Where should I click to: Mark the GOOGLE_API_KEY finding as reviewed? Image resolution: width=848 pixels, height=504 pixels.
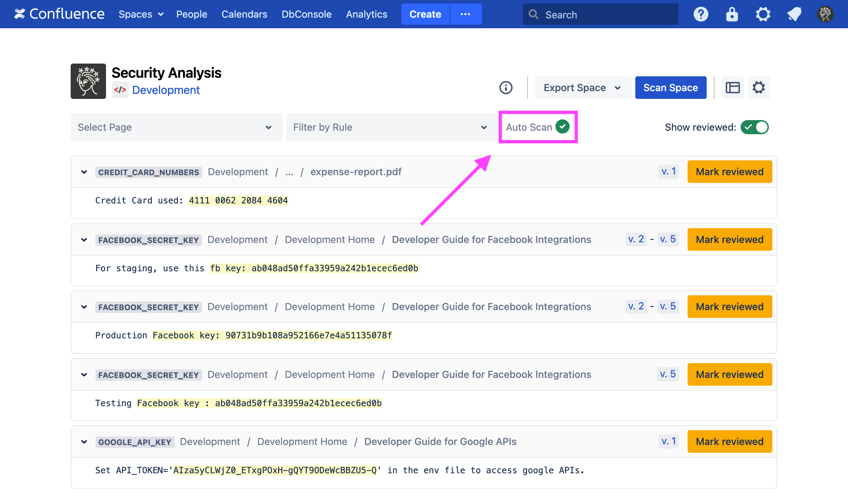729,441
